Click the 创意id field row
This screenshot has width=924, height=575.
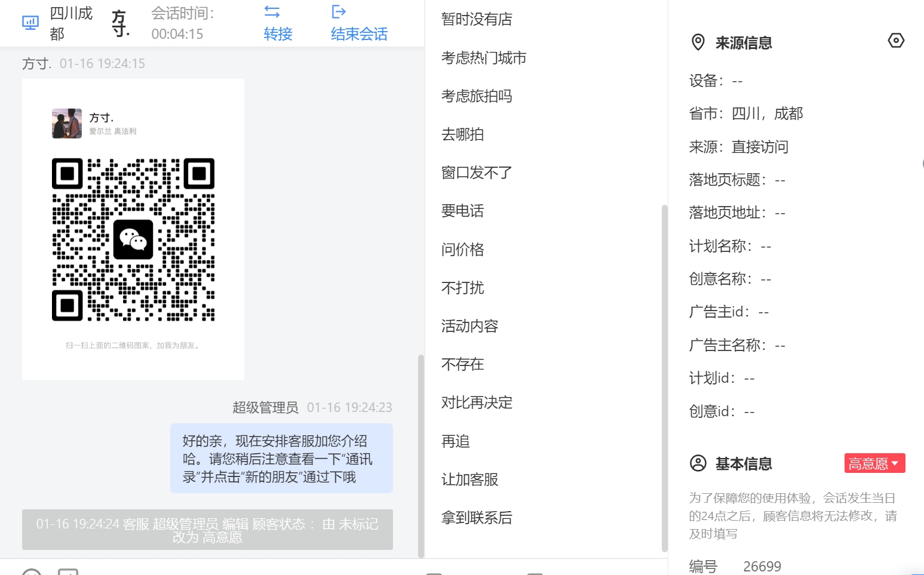722,411
